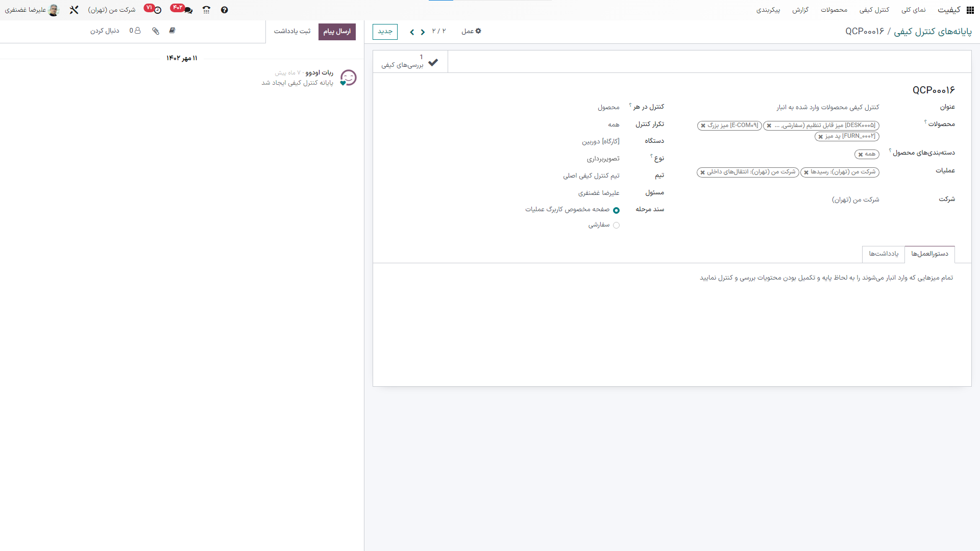Remove the FURN_0002 product tag
This screenshot has height=551, width=980.
[x=821, y=137]
